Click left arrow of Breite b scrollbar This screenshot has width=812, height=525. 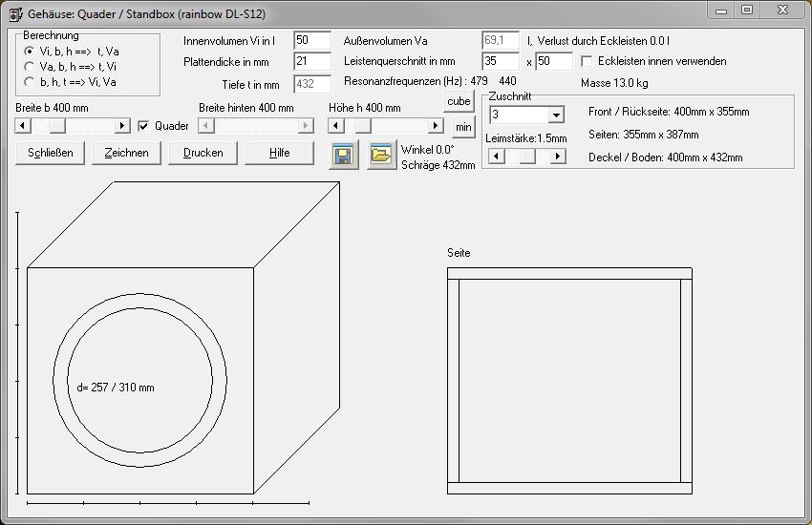pyautogui.click(x=23, y=126)
